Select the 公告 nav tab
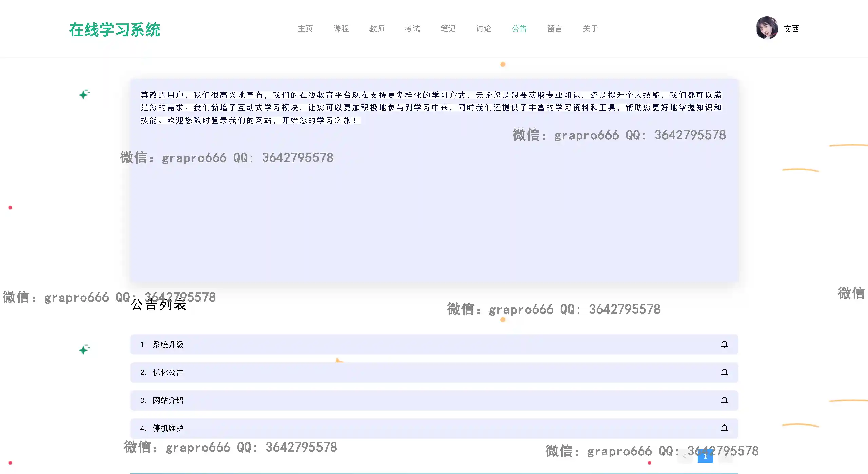 point(519,28)
